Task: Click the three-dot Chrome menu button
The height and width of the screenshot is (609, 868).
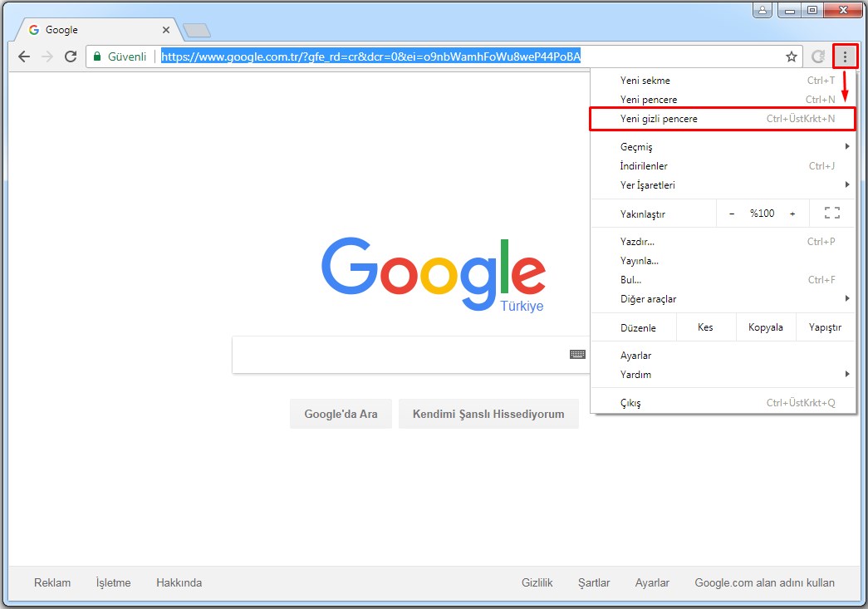Action: point(845,56)
